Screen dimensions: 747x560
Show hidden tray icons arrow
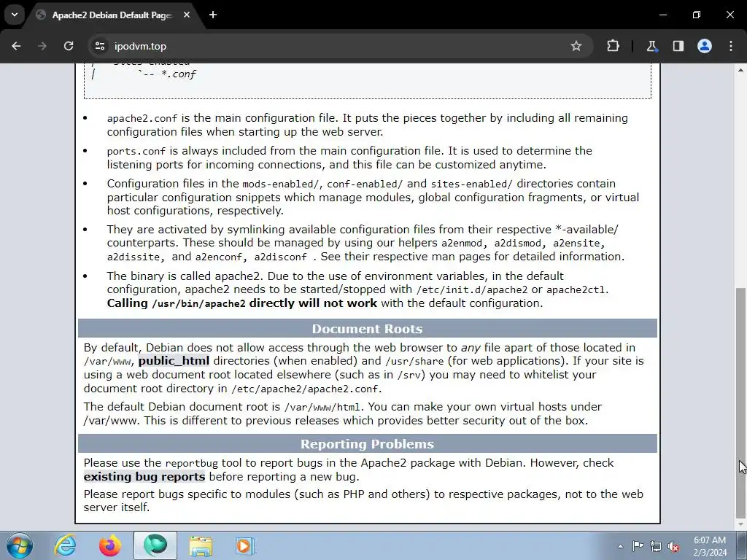coord(620,546)
